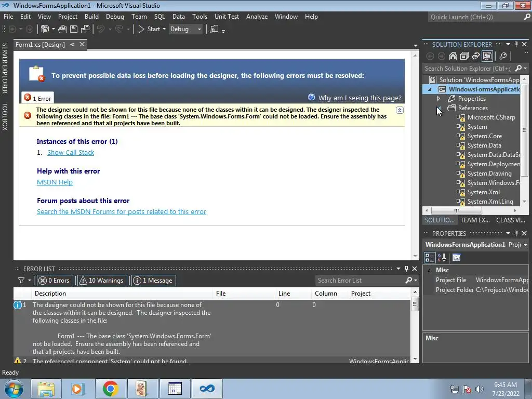Open the Unit Test menu
532x399 pixels.
(x=227, y=17)
